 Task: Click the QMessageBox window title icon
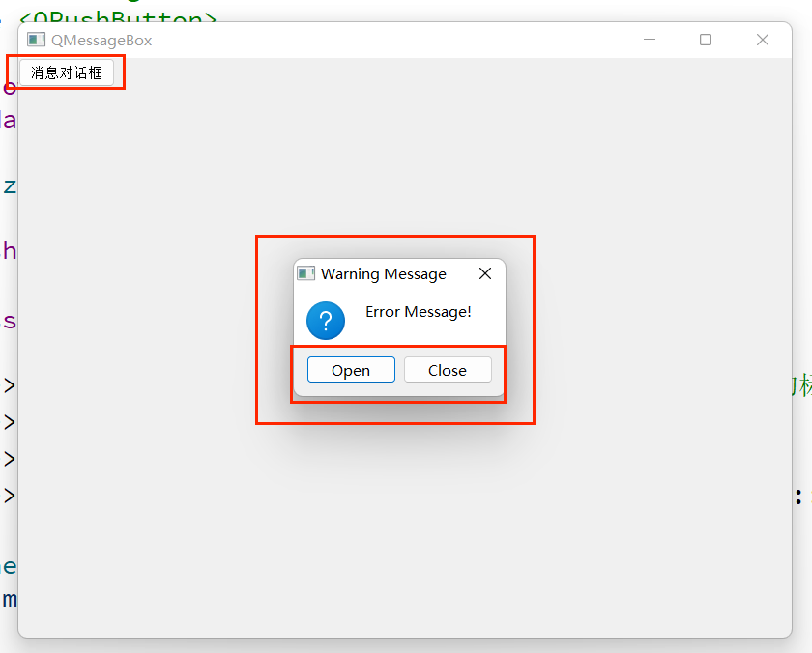37,40
